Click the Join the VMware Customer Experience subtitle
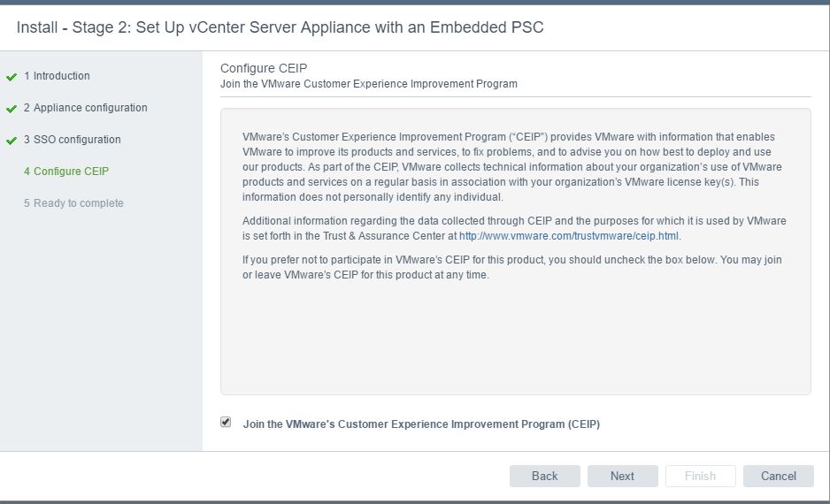 369,84
